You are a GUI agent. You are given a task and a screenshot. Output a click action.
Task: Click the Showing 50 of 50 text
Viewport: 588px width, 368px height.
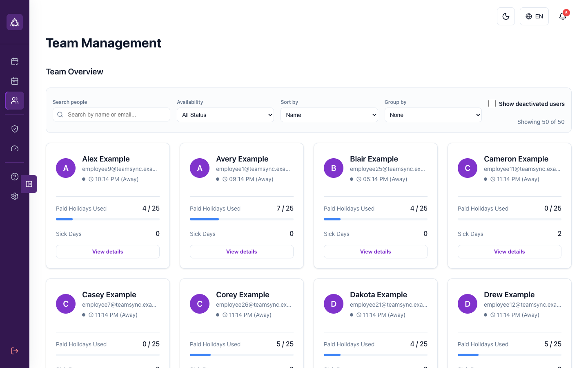[x=541, y=122]
